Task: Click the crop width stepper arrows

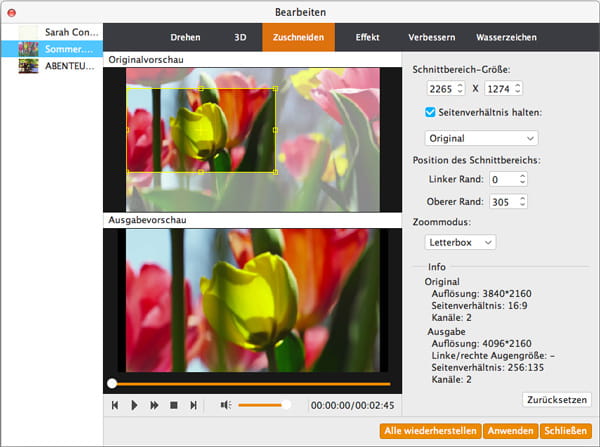Action: click(x=459, y=88)
